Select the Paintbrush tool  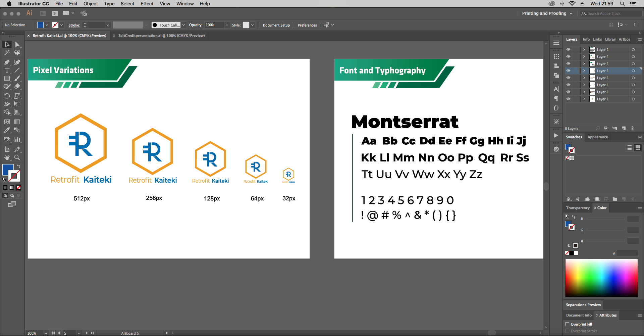tap(17, 78)
